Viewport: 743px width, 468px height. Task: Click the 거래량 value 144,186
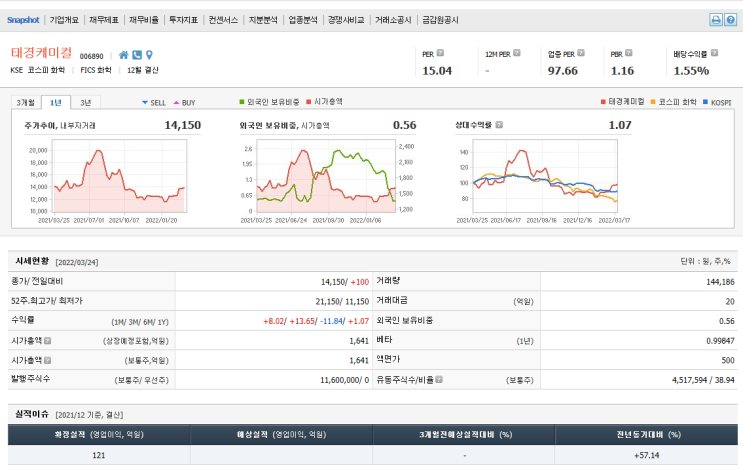(720, 282)
